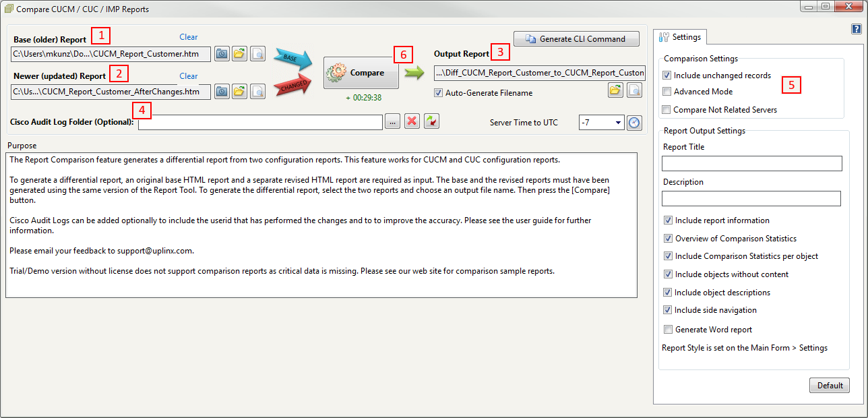Click Generate CLI Command button

pyautogui.click(x=576, y=39)
